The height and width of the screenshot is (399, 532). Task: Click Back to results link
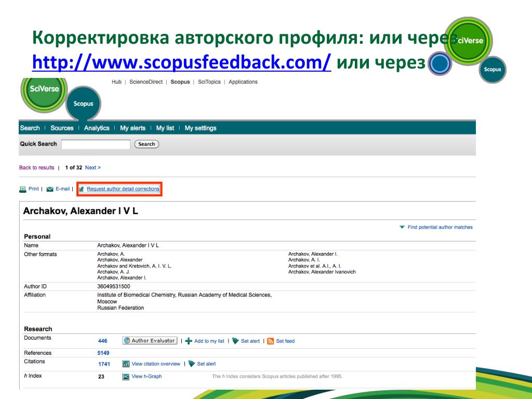(x=37, y=168)
